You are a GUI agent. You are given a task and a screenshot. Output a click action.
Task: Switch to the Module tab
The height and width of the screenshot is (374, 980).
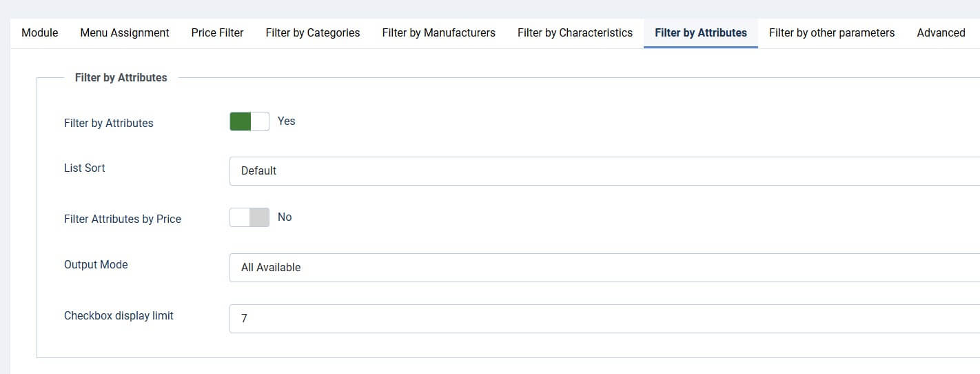(x=40, y=32)
